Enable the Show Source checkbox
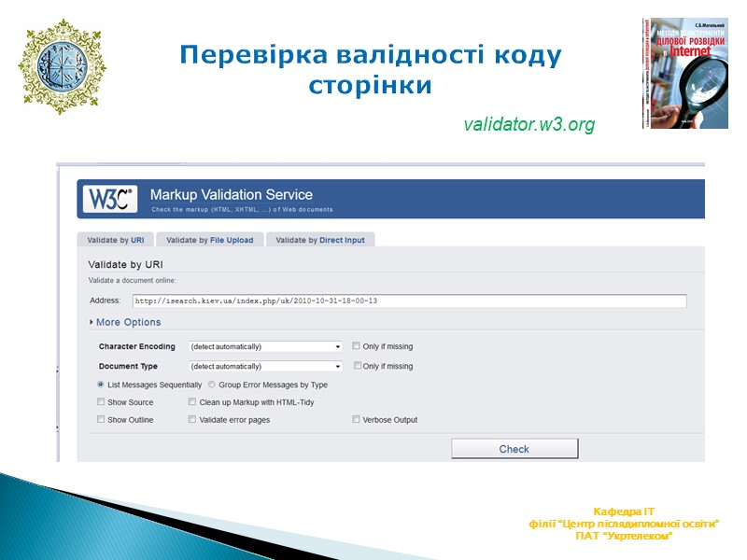This screenshot has width=747, height=560. pyautogui.click(x=101, y=402)
